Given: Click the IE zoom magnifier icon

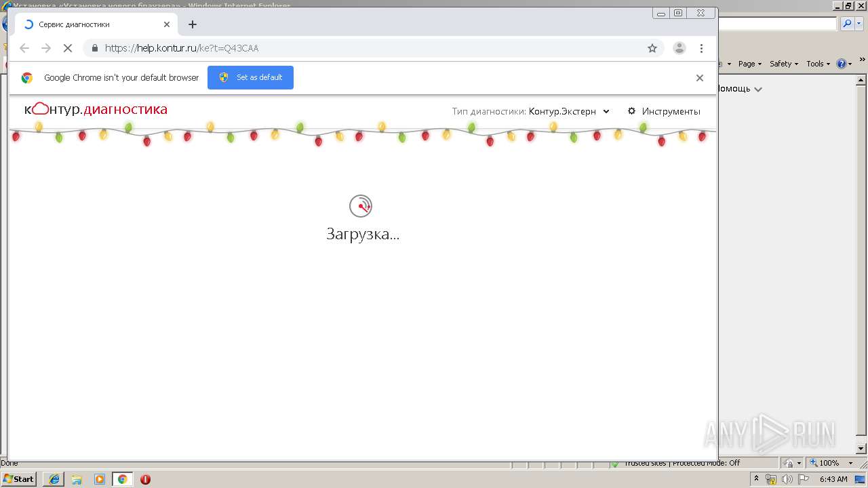Looking at the screenshot, I should tap(814, 463).
